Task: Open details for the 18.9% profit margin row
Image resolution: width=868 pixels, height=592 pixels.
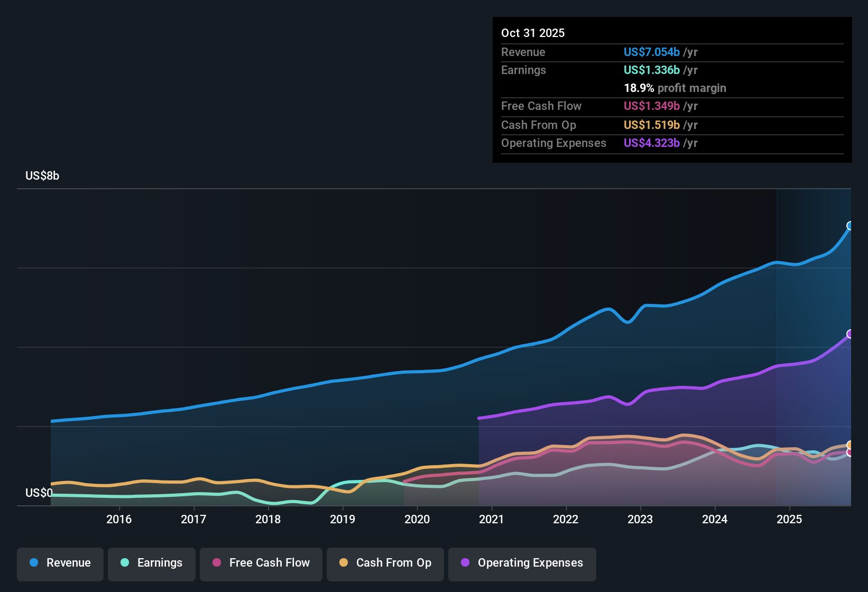Action: click(x=675, y=88)
